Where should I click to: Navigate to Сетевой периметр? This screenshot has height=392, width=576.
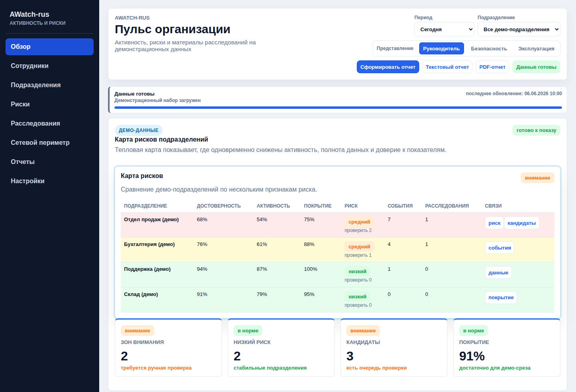(50, 143)
